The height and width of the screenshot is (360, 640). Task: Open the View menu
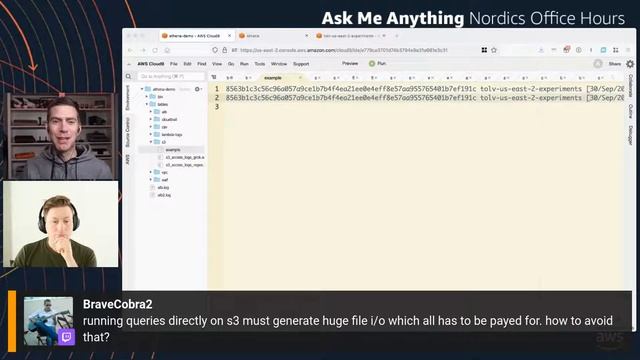217,64
